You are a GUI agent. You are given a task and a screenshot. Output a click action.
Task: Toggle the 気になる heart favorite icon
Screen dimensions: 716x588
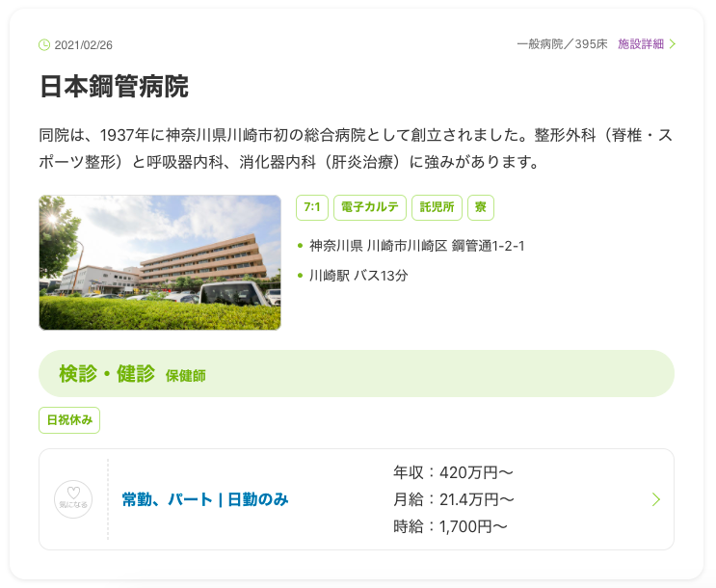point(73,499)
